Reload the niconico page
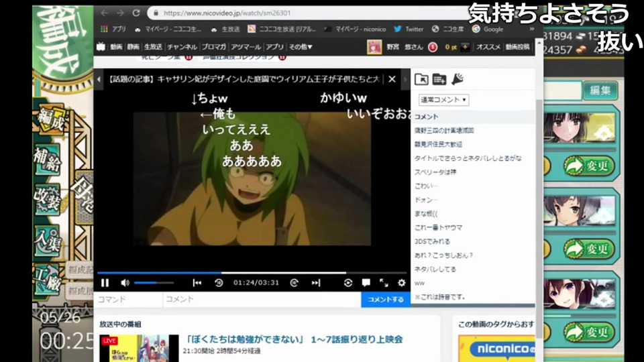644x362 pixels. 136,13
